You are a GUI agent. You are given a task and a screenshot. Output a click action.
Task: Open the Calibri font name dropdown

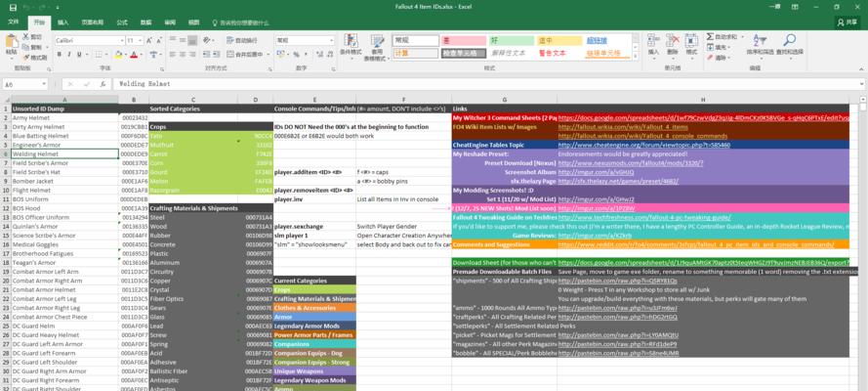(x=122, y=40)
